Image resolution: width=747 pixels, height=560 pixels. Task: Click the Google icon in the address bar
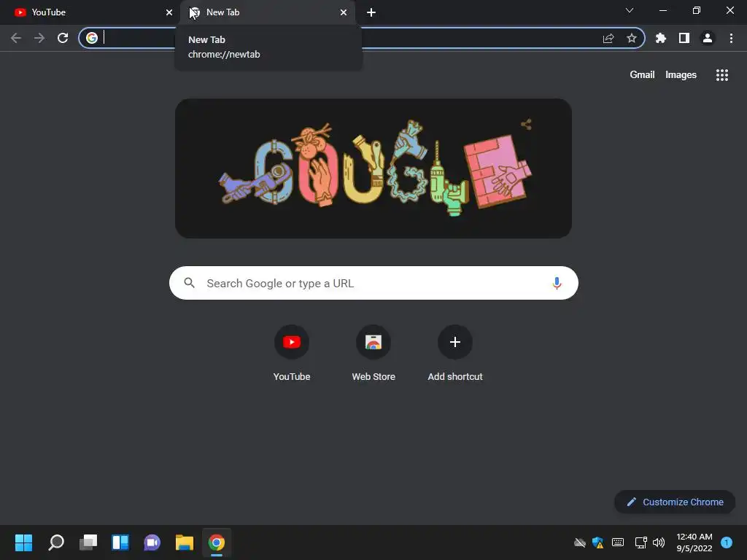point(92,38)
